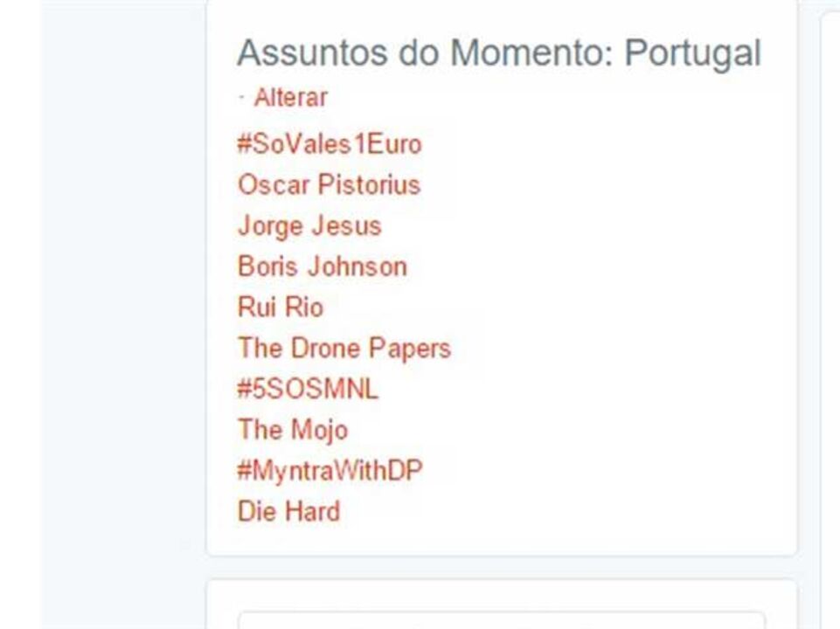Open The Mojo trending topic

pyautogui.click(x=292, y=430)
